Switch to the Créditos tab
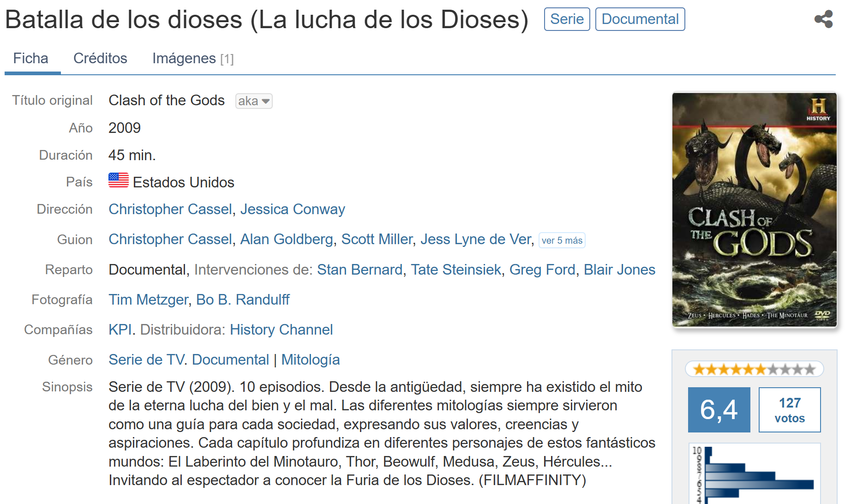This screenshot has width=845, height=504. pyautogui.click(x=100, y=59)
